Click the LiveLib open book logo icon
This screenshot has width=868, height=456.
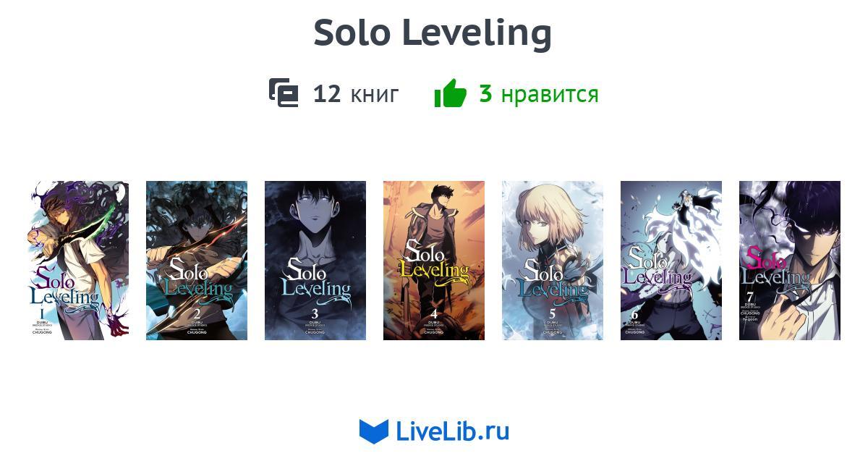pyautogui.click(x=374, y=431)
